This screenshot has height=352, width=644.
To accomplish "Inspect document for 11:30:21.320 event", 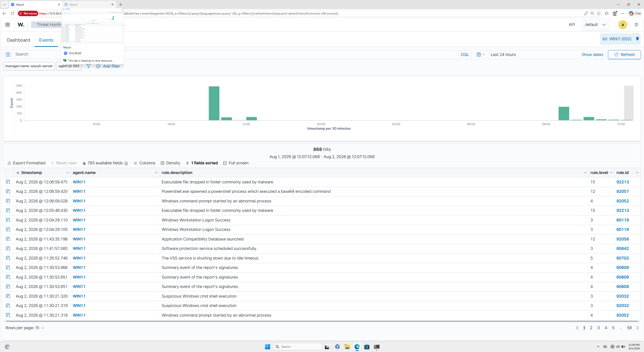I will click(x=8, y=296).
